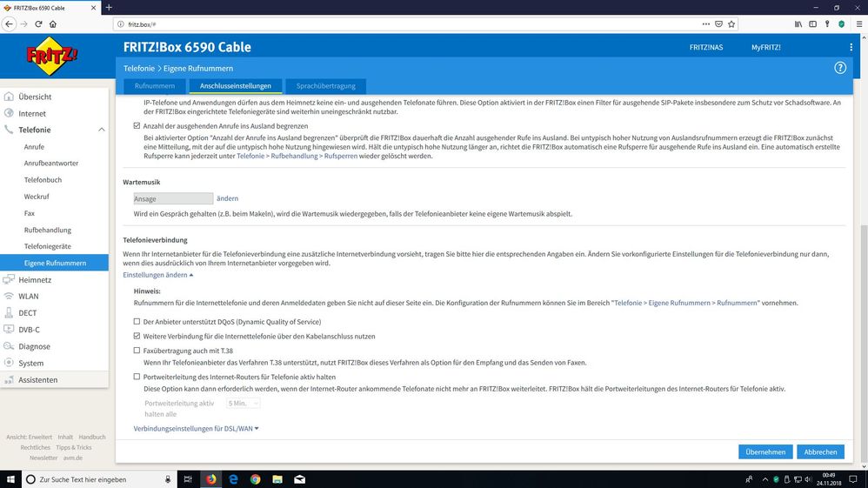Switch to the Sprachübertragung tab
868x488 pixels.
point(325,86)
